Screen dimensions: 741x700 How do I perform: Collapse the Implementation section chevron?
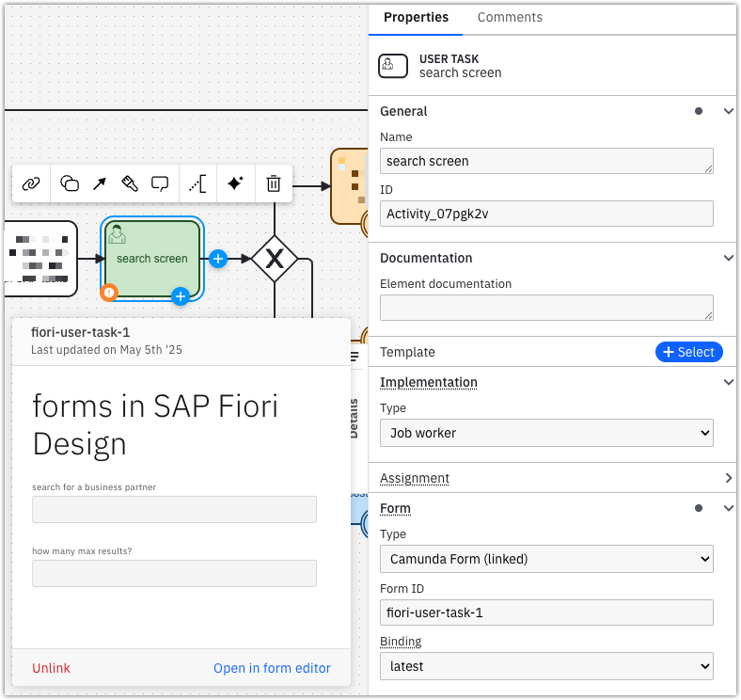(728, 382)
